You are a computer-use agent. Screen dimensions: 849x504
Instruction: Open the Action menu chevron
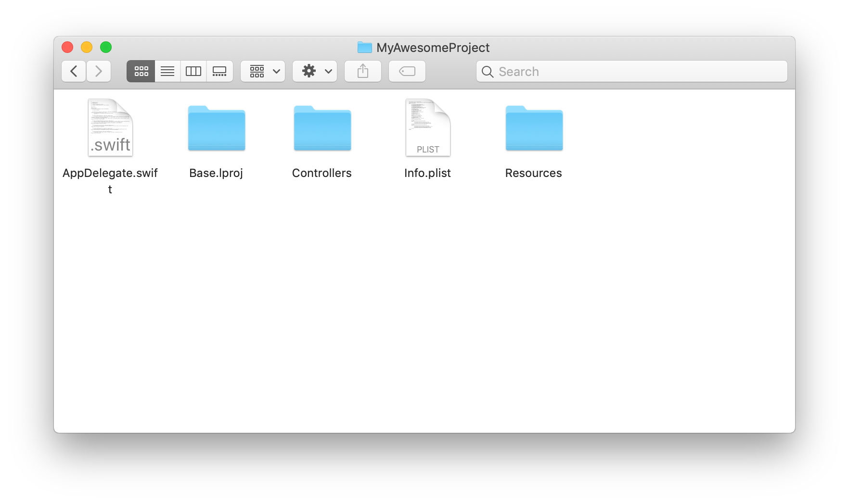coord(329,71)
